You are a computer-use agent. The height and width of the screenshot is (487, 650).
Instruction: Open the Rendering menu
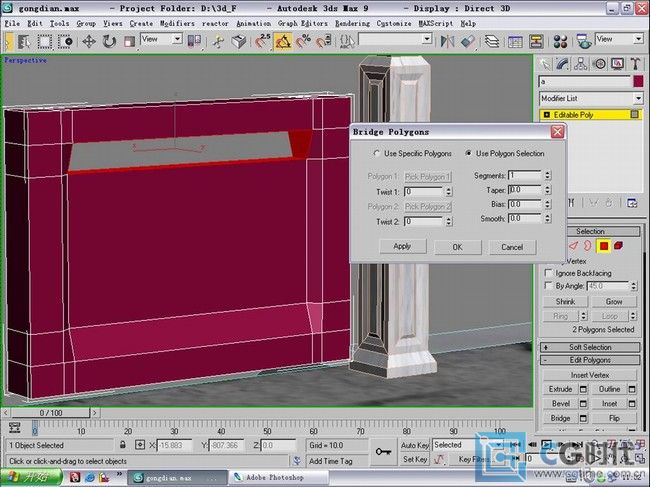pos(352,24)
